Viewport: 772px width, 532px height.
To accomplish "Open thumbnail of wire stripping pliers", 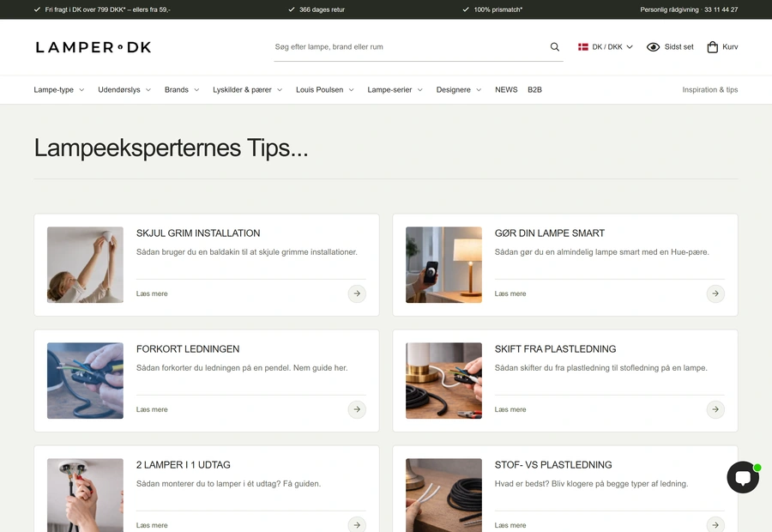I will pyautogui.click(x=85, y=380).
